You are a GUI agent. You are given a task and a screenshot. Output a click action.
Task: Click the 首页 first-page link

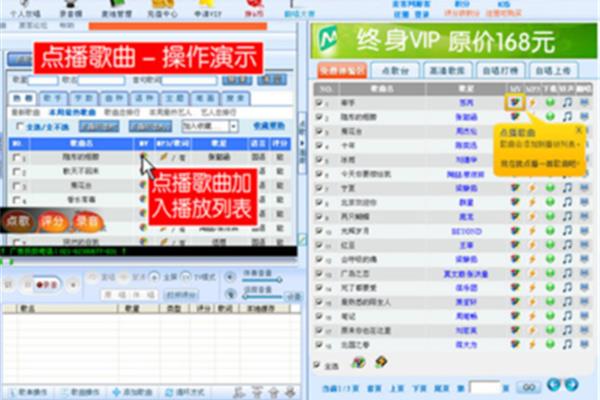click(x=374, y=389)
